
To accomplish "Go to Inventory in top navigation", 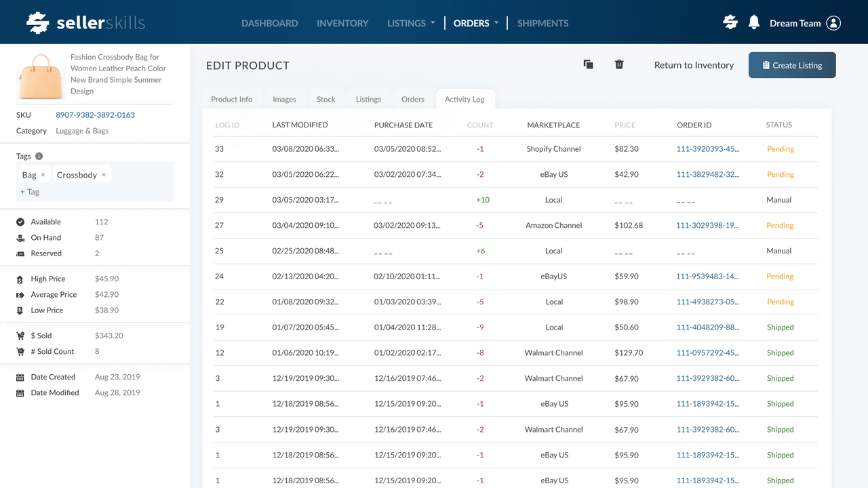I will [342, 23].
